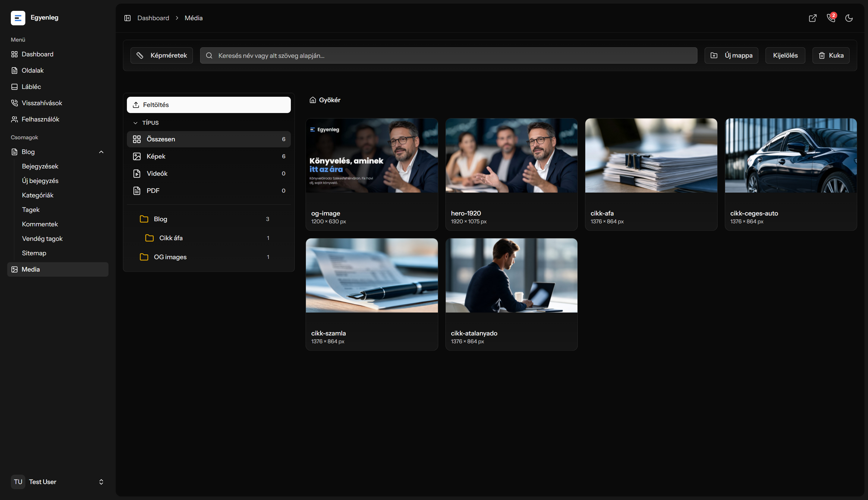Open the hero-1920 thumbnail
Viewport: 868px width, 500px height.
[511, 156]
